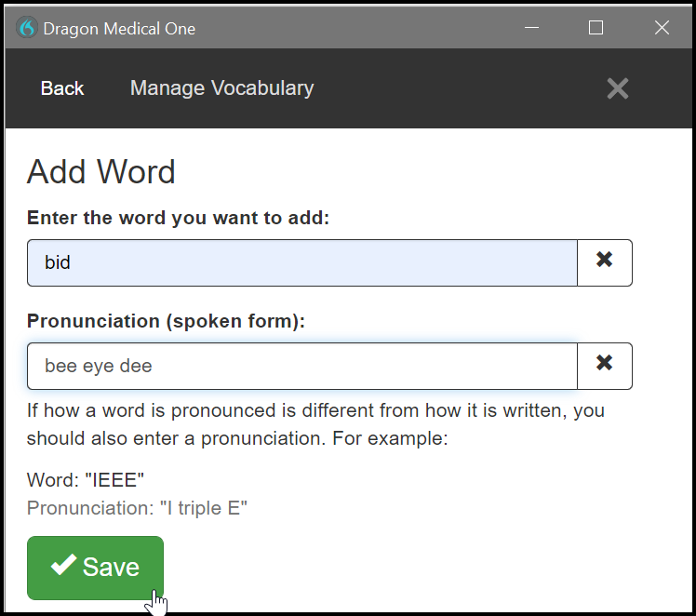The image size is (696, 616).
Task: Close the Manage Vocabulary panel with gray X
Action: (x=618, y=88)
